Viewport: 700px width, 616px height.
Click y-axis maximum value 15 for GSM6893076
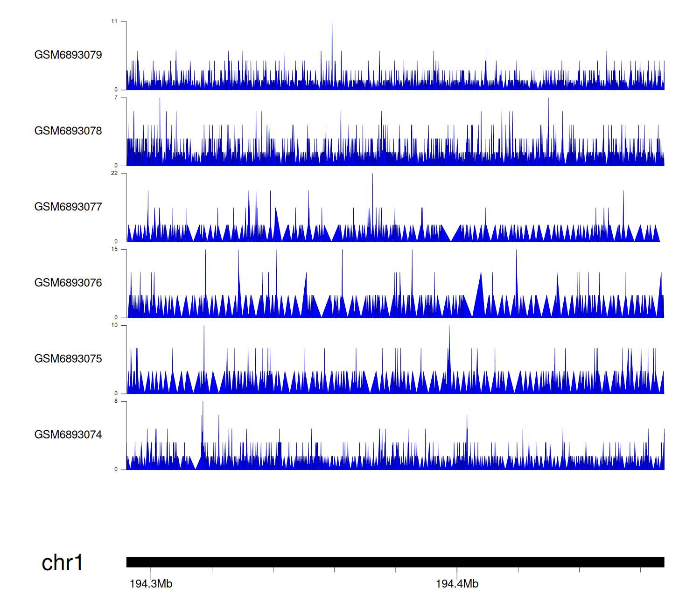pyautogui.click(x=114, y=249)
